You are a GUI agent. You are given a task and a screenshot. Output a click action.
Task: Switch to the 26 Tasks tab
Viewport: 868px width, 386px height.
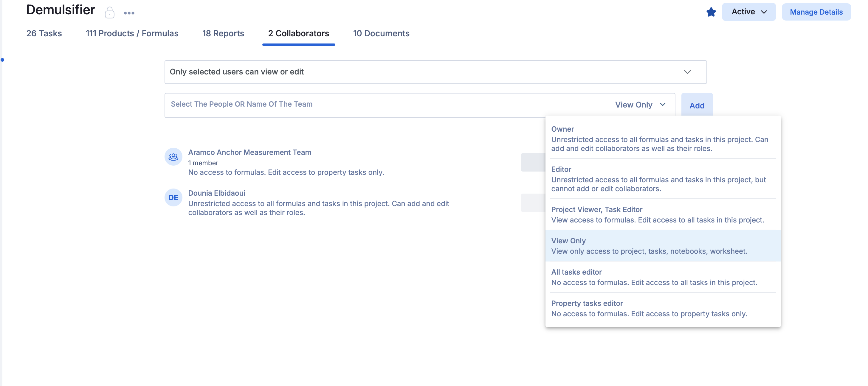tap(44, 33)
